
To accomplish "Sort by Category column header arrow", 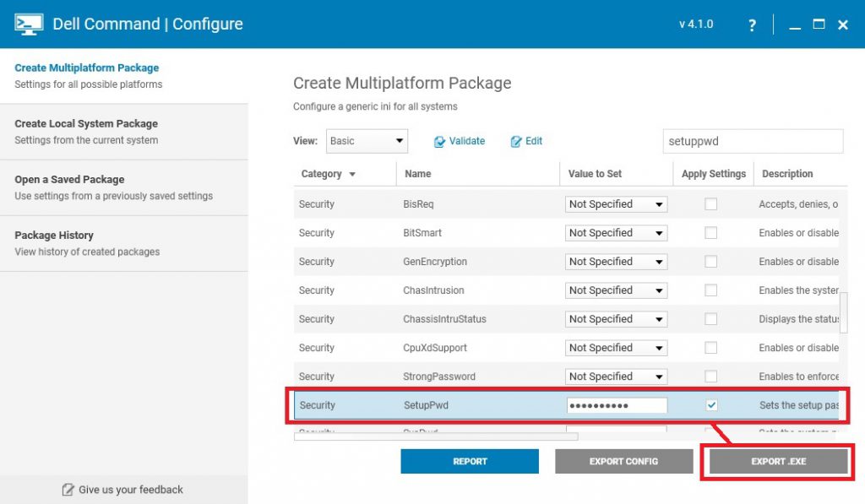I will point(352,175).
